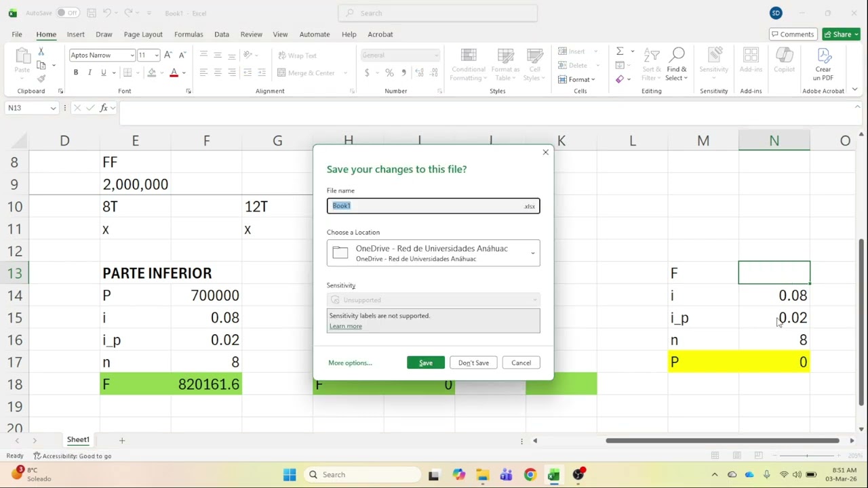
Task: Open the font size dropdown
Action: 157,55
